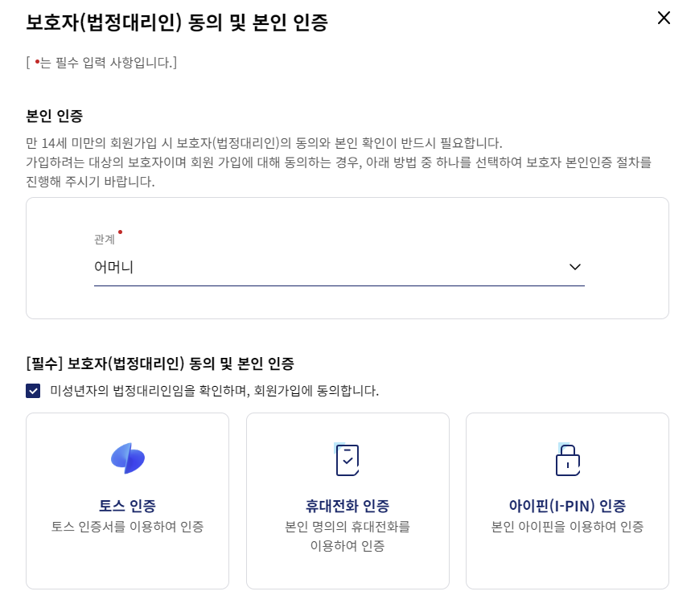Click the Toss verification pinwheel icon

tap(127, 458)
